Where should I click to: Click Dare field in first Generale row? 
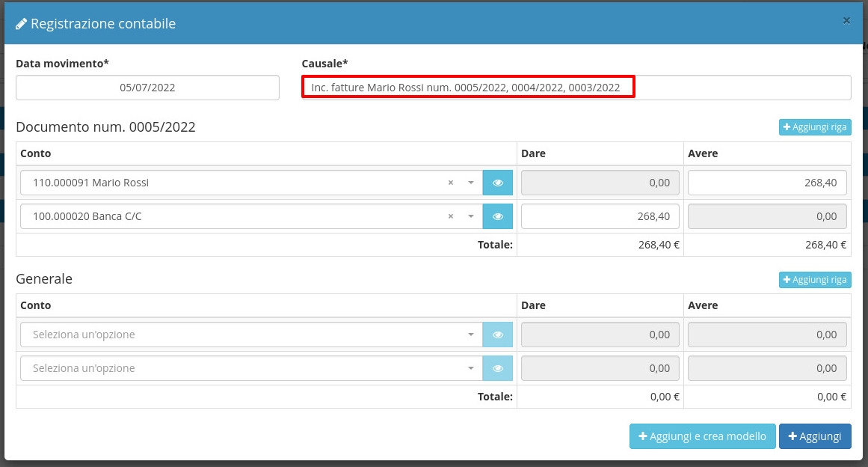click(x=600, y=335)
